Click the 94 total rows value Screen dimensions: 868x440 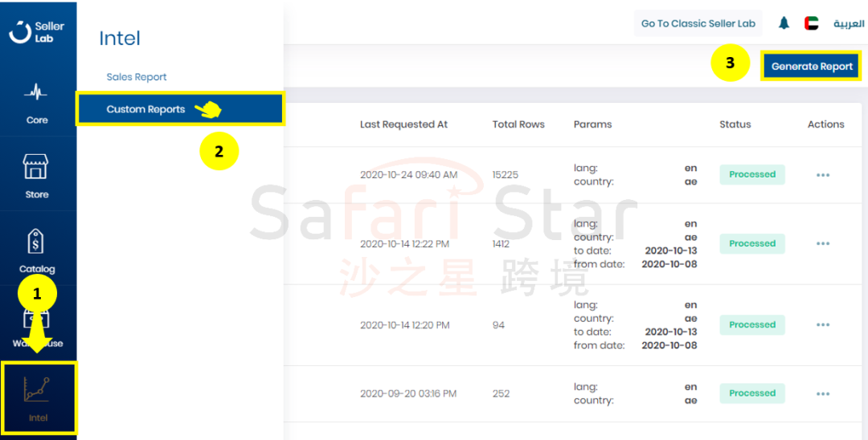point(498,325)
